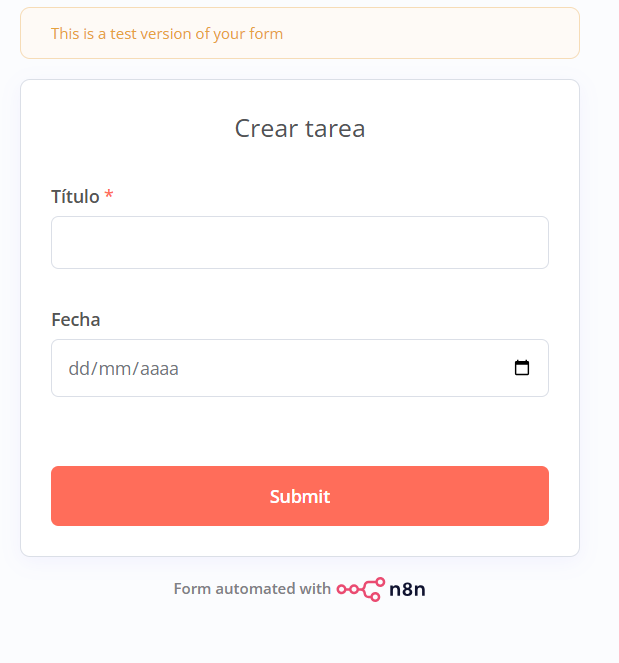Click the "n8n" brand name text

[x=407, y=589]
